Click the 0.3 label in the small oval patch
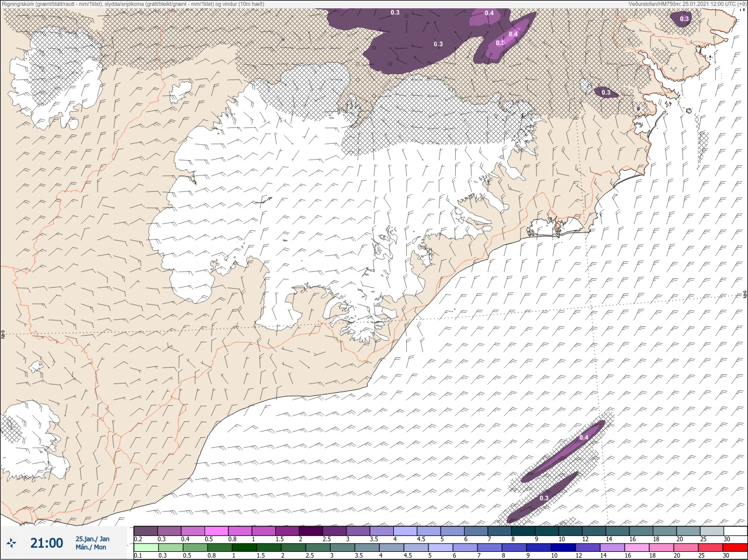This screenshot has height=560, width=748. click(606, 92)
